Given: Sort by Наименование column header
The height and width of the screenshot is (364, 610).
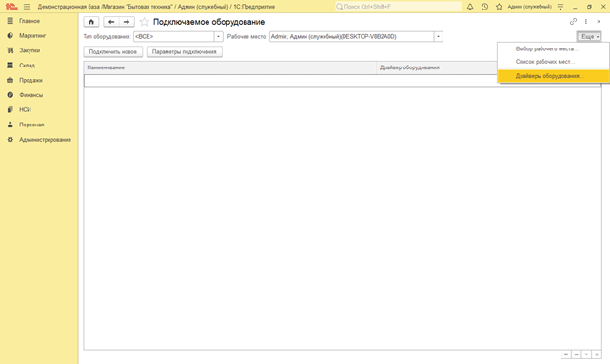Looking at the screenshot, I should click(x=230, y=67).
